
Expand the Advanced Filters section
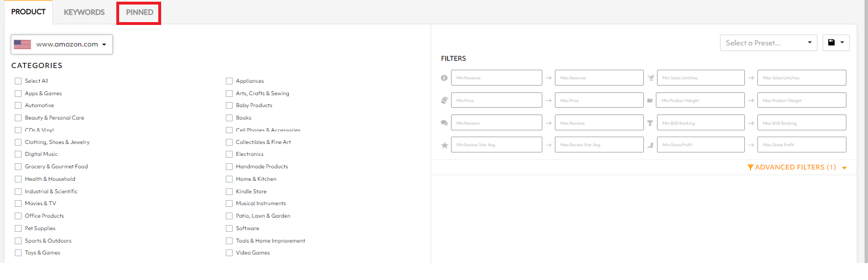pyautogui.click(x=797, y=168)
